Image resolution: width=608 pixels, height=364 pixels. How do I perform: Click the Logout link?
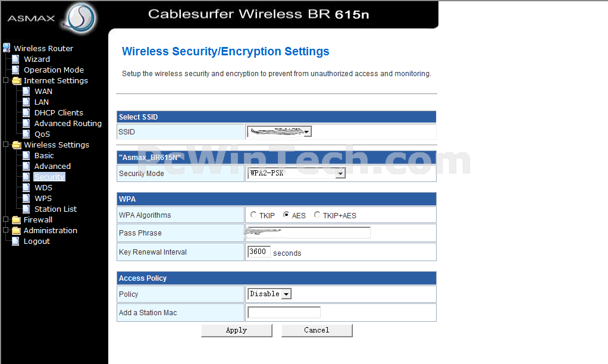click(x=36, y=241)
